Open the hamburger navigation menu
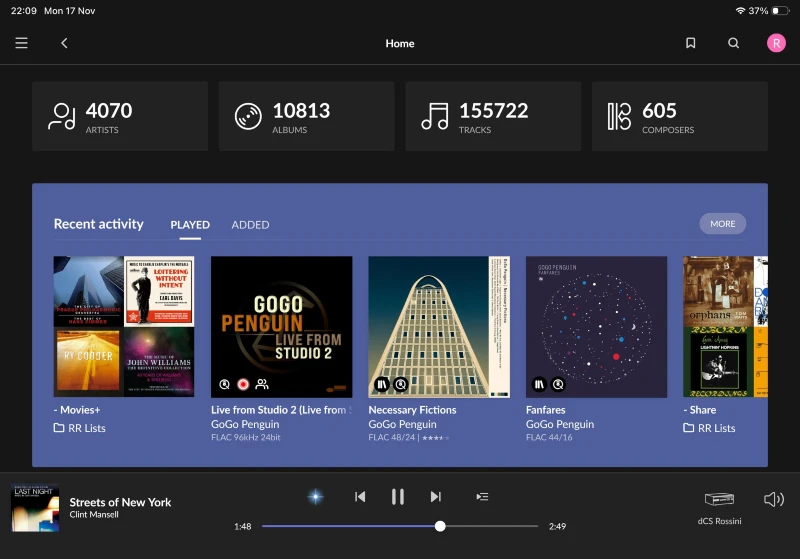800x559 pixels. pos(21,43)
